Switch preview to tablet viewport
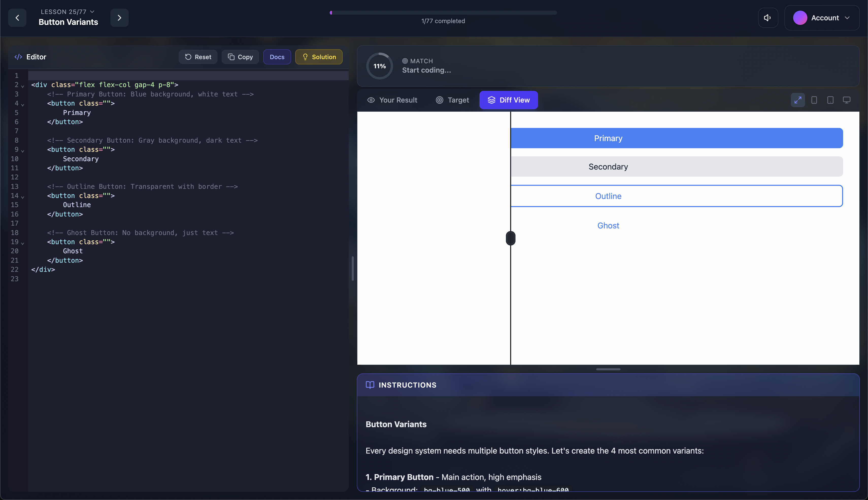868x500 pixels. click(x=830, y=100)
